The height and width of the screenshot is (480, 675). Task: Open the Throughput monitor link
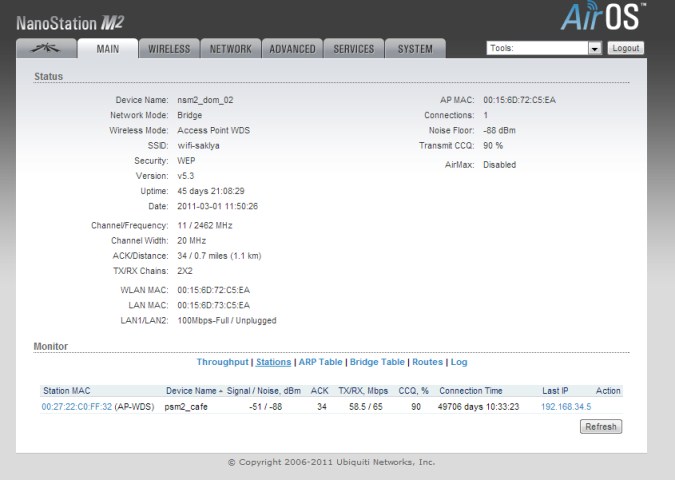pyautogui.click(x=223, y=362)
